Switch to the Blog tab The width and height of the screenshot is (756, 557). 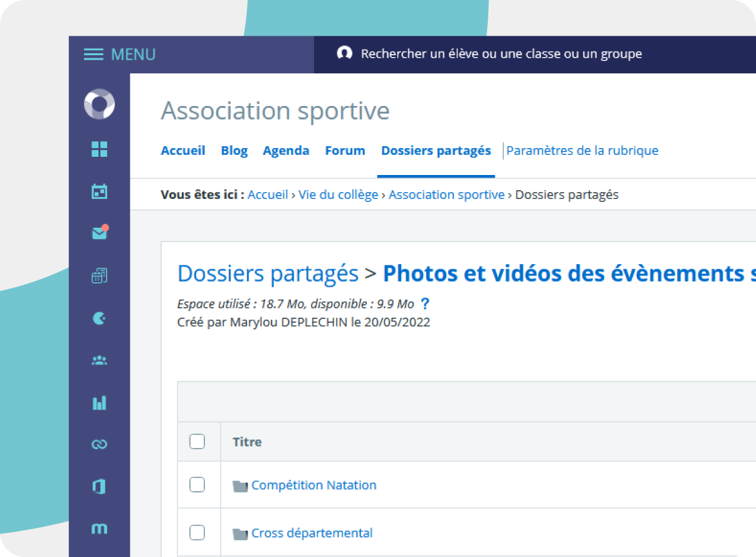pos(234,151)
